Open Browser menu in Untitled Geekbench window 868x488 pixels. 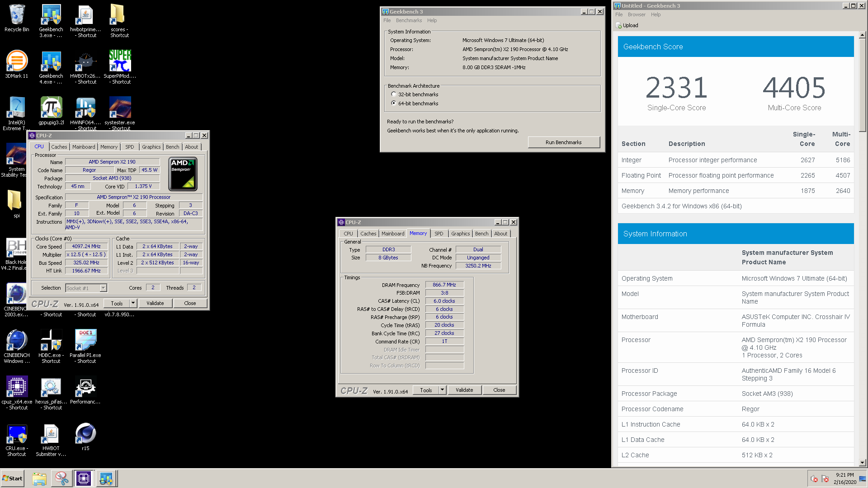pos(637,14)
